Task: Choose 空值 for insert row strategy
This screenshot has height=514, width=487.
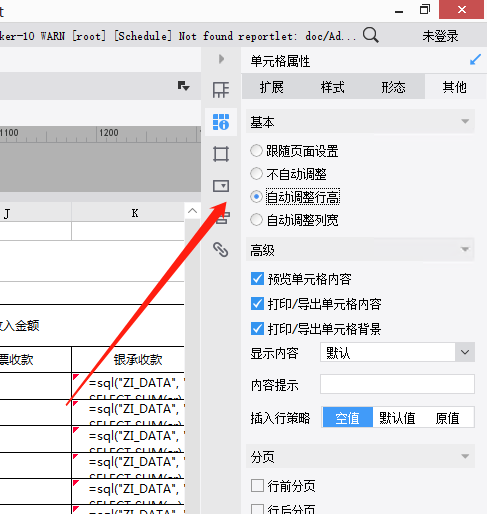Action: click(x=348, y=417)
